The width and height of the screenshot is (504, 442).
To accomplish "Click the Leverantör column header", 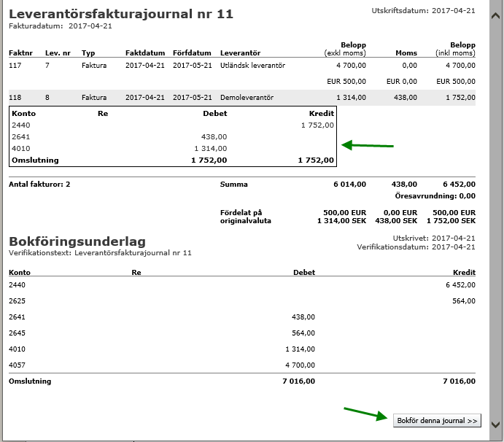I will (240, 53).
